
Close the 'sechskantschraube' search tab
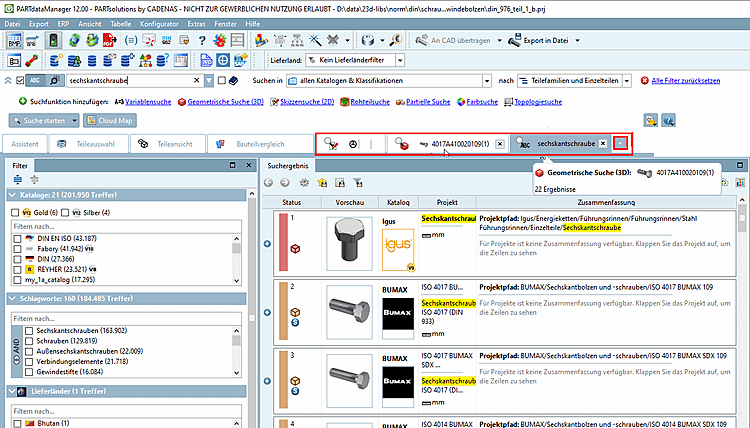[x=603, y=143]
